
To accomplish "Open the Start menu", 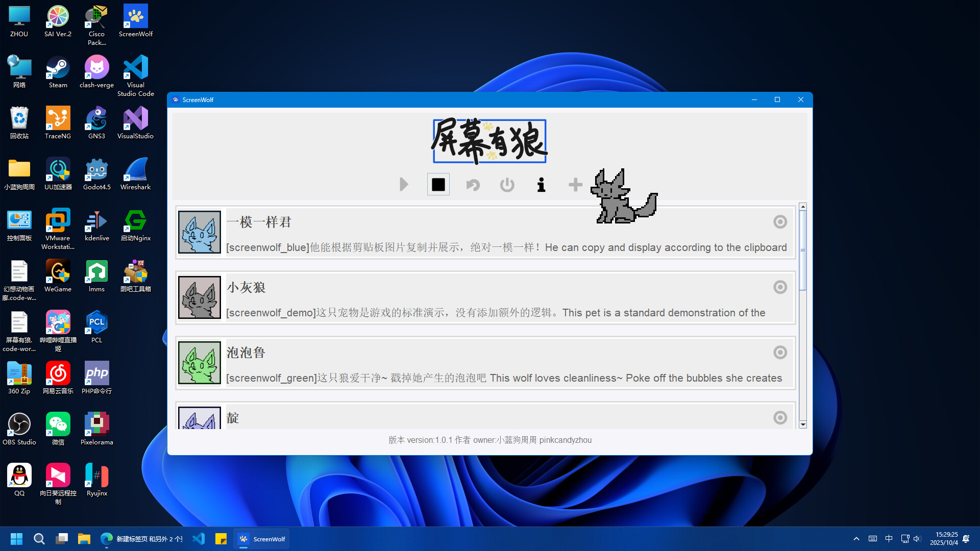I will pos(16,539).
